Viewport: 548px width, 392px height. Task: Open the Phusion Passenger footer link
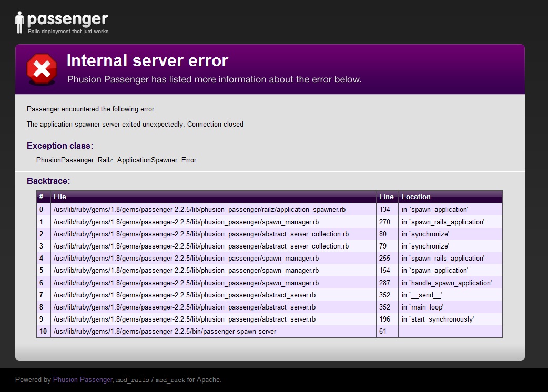click(83, 379)
